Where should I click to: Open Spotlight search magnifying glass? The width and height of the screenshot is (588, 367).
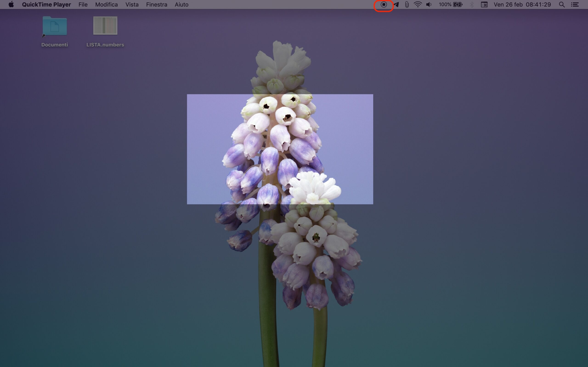pyautogui.click(x=562, y=5)
